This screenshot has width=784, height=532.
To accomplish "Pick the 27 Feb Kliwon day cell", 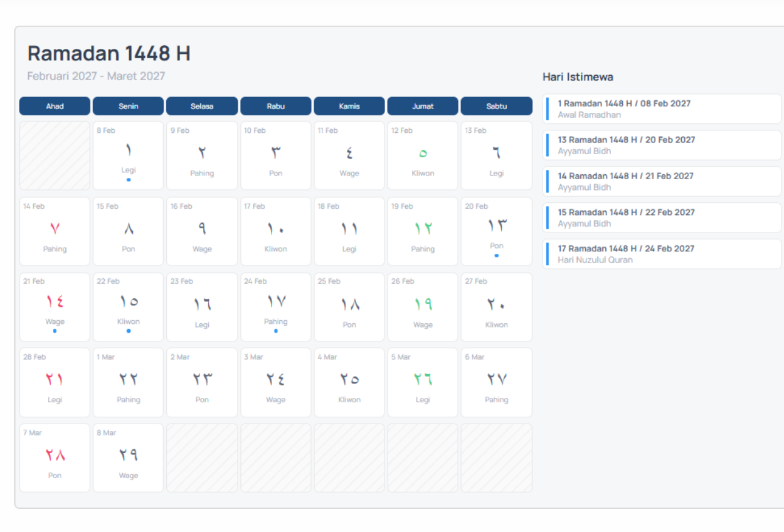I will (497, 307).
